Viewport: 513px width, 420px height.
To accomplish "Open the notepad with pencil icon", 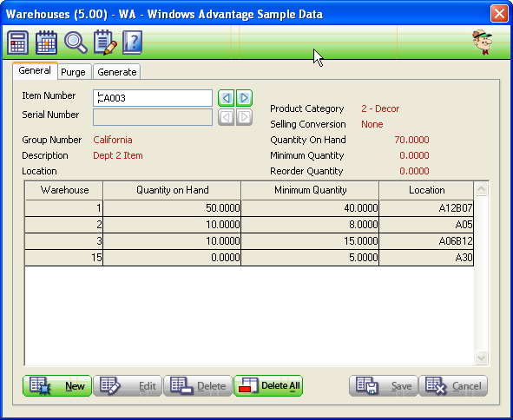I will [105, 43].
